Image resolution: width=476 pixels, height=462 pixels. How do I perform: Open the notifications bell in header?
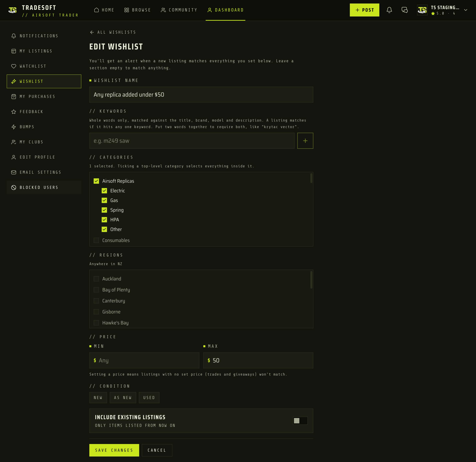click(389, 10)
